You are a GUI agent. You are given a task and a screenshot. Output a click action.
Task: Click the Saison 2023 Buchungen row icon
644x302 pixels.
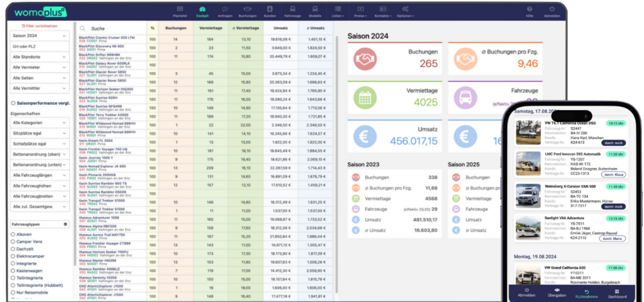click(356, 177)
